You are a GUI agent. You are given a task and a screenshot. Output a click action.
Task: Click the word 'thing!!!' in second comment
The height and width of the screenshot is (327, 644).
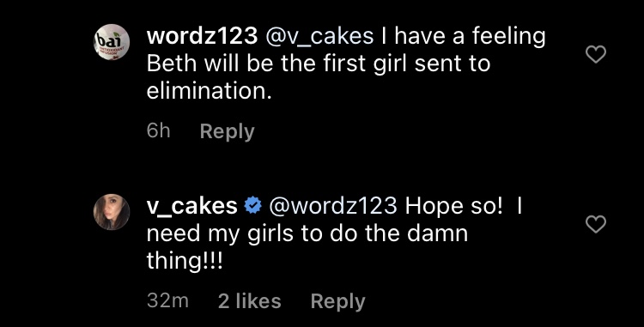(x=185, y=262)
